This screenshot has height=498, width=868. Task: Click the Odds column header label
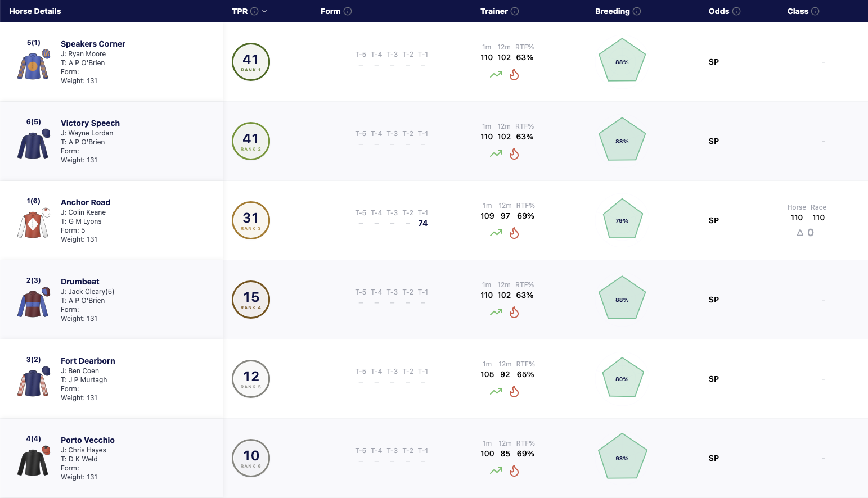click(x=718, y=11)
